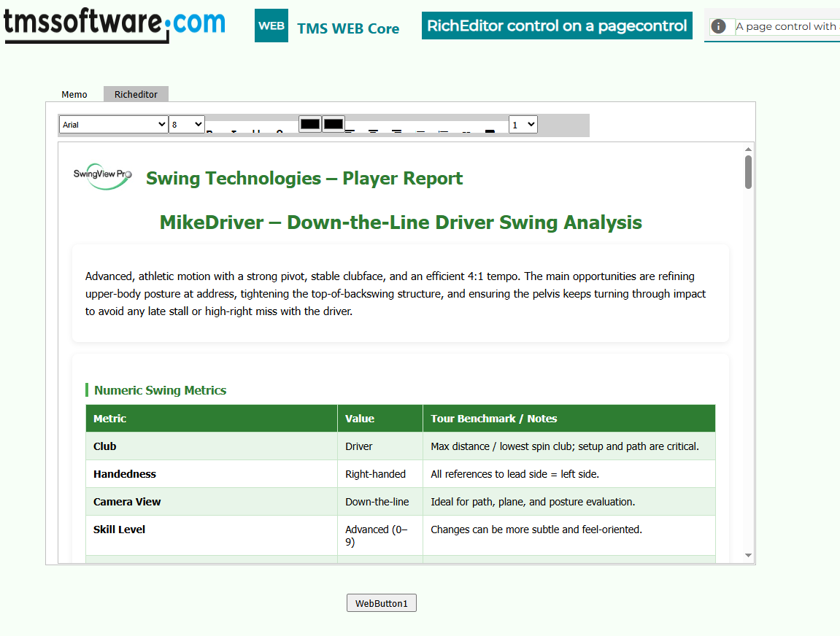The width and height of the screenshot is (840, 636).
Task: Open the first black color picker swatch
Action: pyautogui.click(x=310, y=124)
